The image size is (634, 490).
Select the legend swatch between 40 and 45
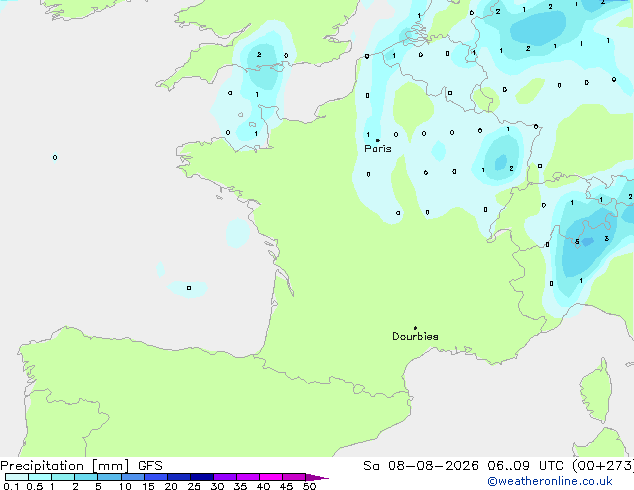click(x=271, y=477)
